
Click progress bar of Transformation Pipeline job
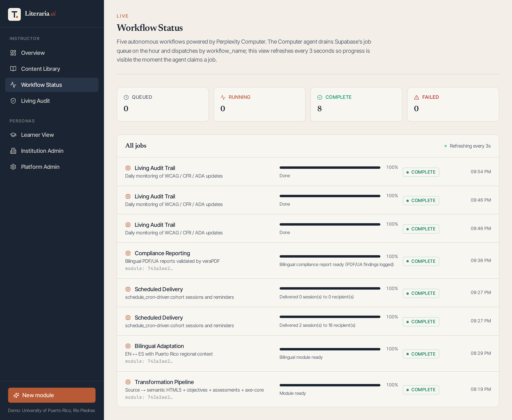click(x=330, y=385)
